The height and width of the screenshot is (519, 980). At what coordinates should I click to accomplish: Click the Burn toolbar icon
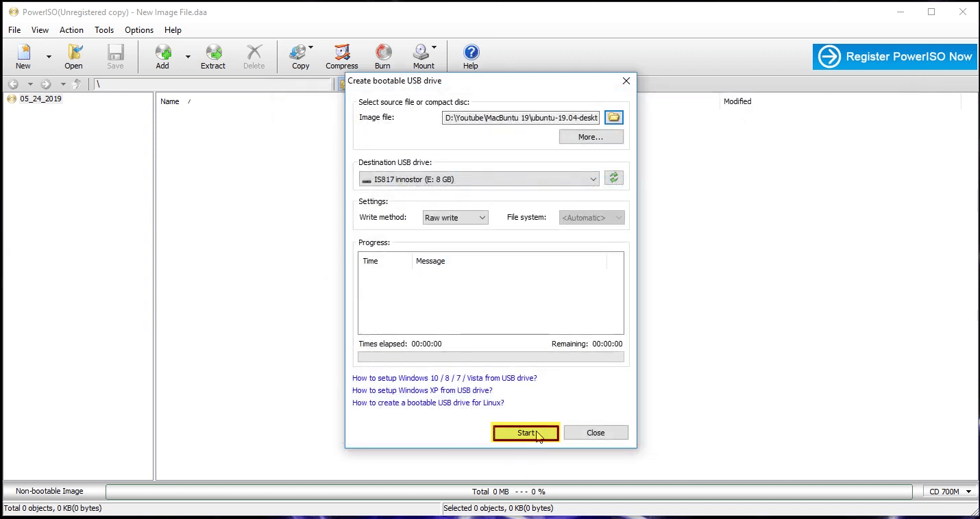tap(382, 56)
